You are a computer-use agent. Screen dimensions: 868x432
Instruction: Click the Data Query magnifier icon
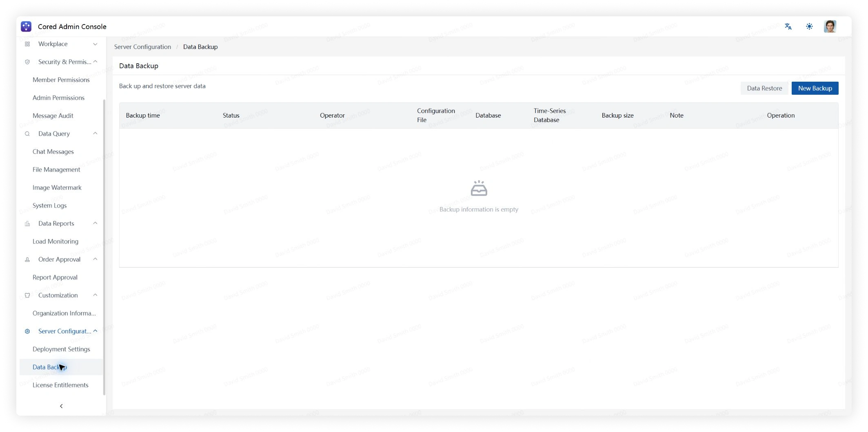[x=27, y=134]
